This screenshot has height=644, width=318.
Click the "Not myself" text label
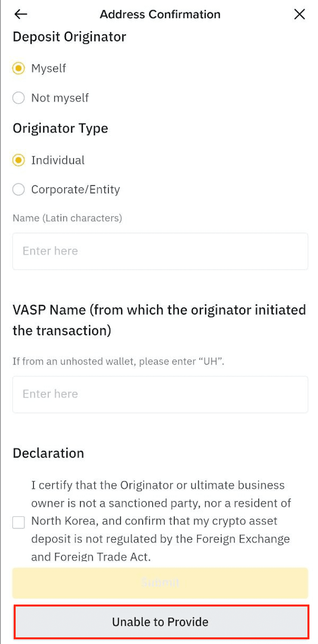(x=60, y=98)
